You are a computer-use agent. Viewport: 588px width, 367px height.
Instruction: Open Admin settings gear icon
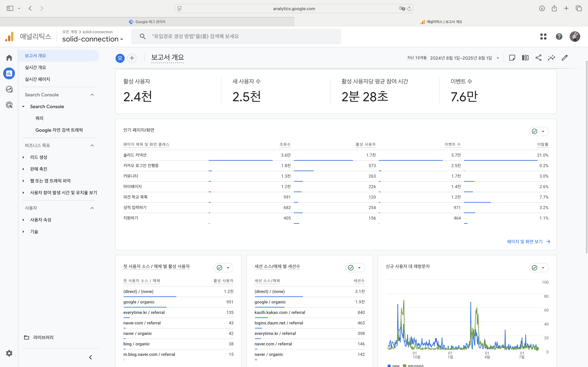click(9, 353)
